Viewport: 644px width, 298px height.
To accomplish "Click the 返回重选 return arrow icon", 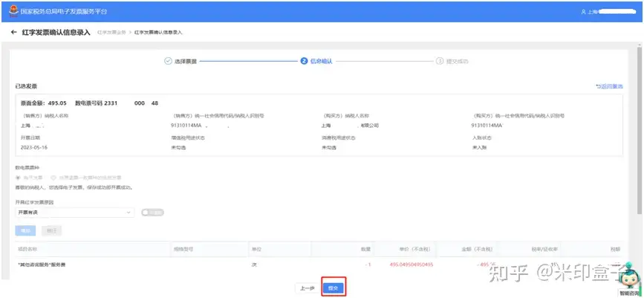I will click(598, 86).
